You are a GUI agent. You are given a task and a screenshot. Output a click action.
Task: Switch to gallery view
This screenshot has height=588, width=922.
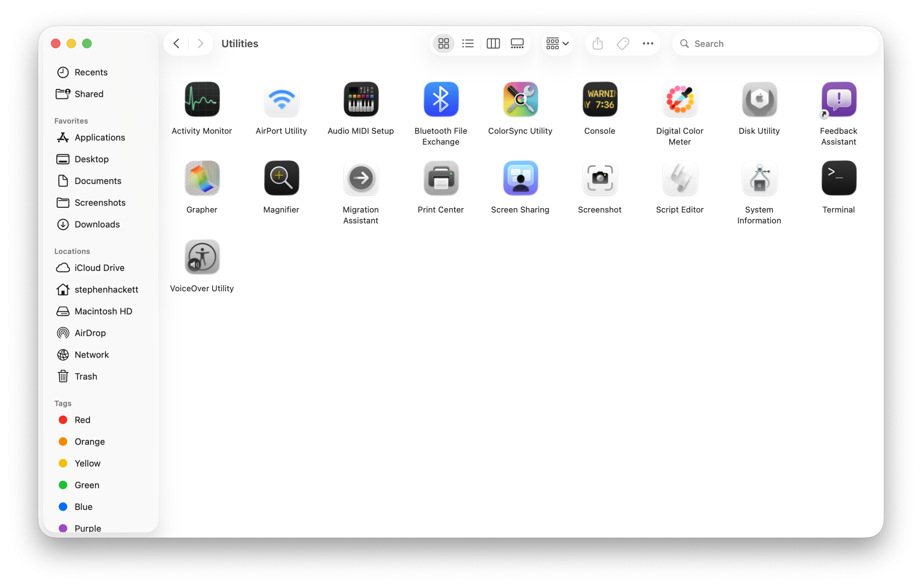coord(517,44)
